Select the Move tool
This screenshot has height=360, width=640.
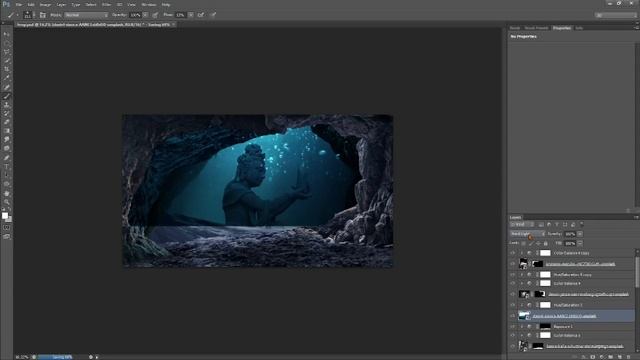7,34
